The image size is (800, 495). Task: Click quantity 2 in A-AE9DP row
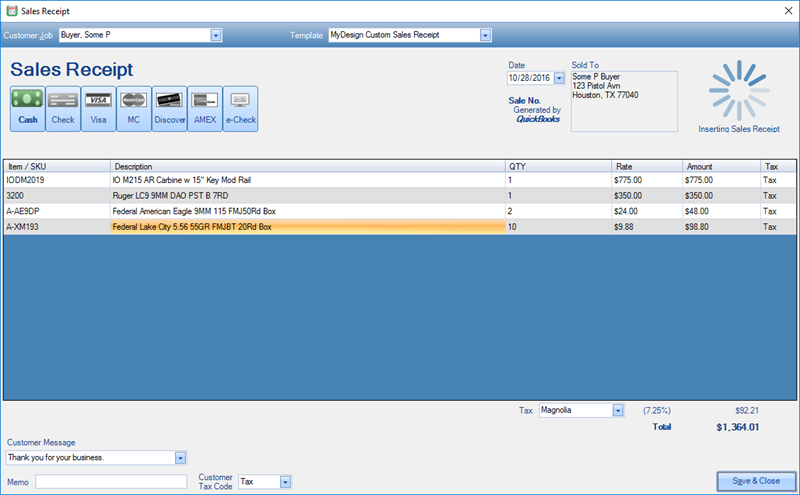point(559,211)
